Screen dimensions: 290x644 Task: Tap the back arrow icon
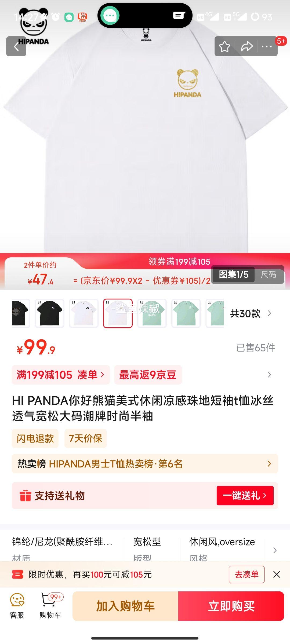click(16, 46)
